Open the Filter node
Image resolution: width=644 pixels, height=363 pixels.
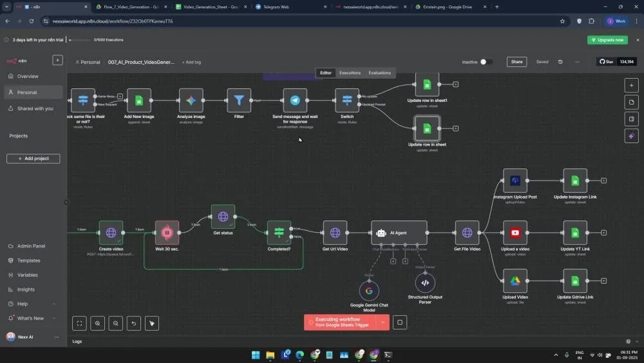pos(239,101)
